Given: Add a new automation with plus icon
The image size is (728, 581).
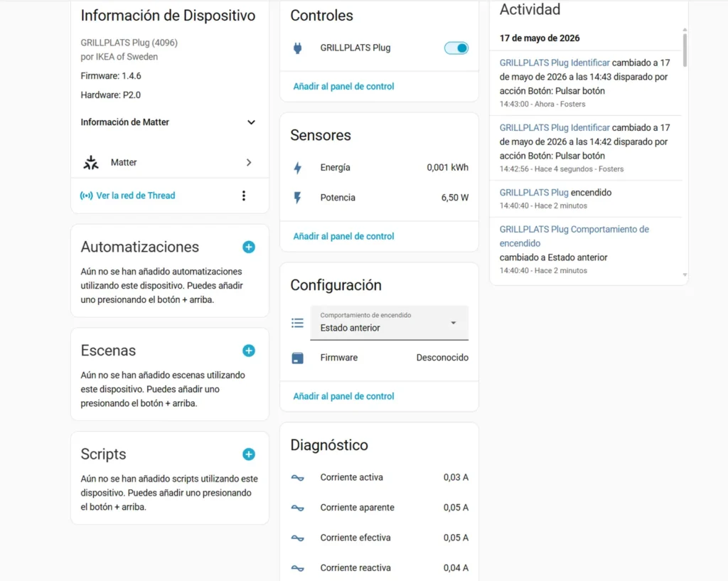Looking at the screenshot, I should coord(249,247).
